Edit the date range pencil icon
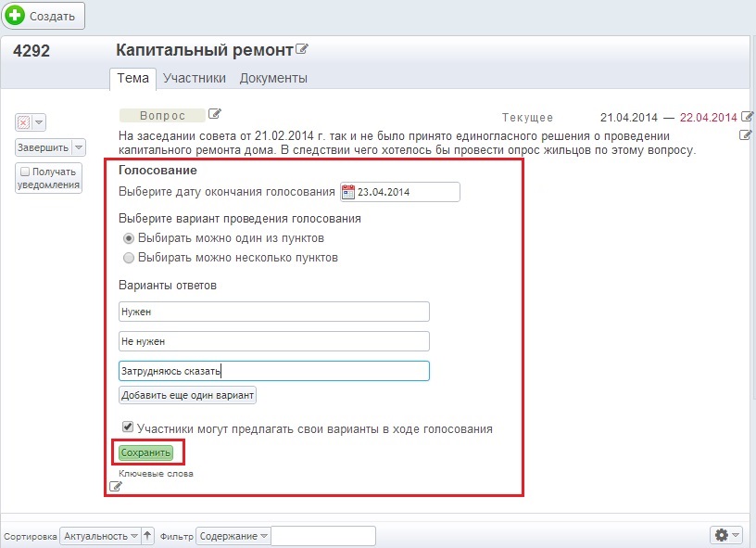756x548 pixels. [747, 116]
